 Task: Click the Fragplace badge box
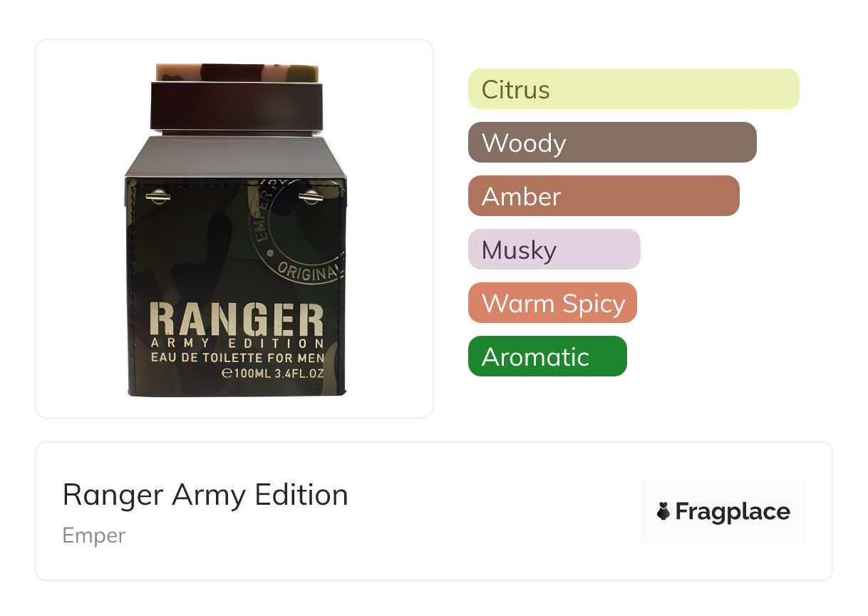point(723,511)
